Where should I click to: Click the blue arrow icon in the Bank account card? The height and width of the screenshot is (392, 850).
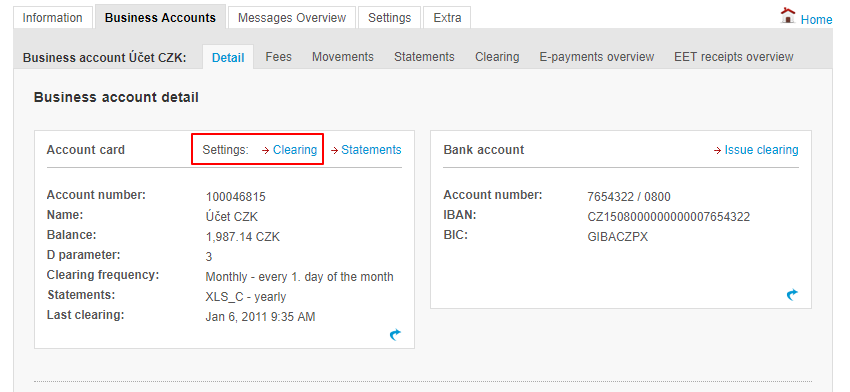point(792,295)
